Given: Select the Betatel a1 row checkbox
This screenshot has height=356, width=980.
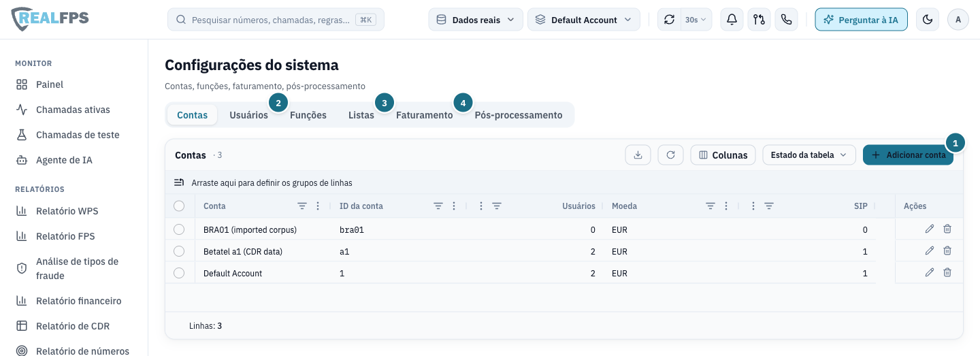Looking at the screenshot, I should click(x=179, y=251).
